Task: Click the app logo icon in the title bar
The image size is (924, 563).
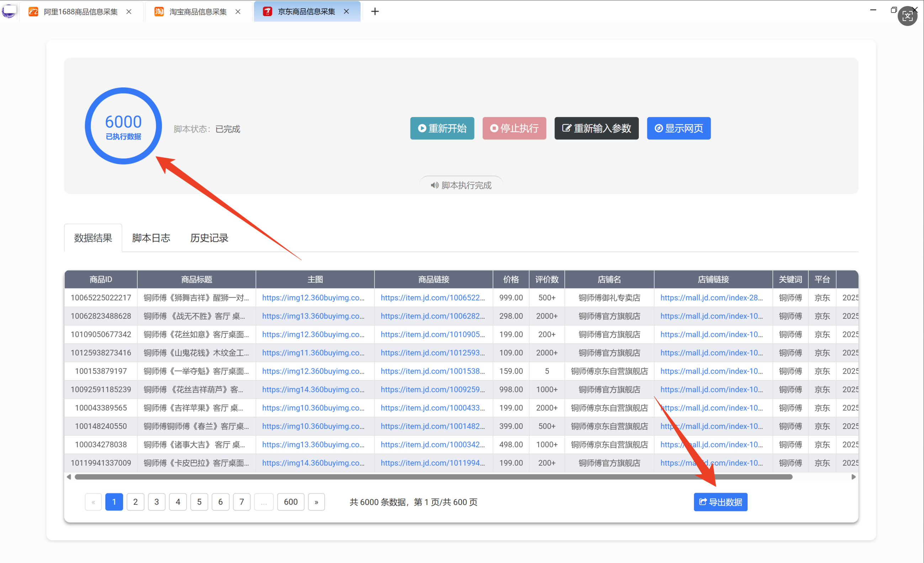Action: [x=9, y=11]
